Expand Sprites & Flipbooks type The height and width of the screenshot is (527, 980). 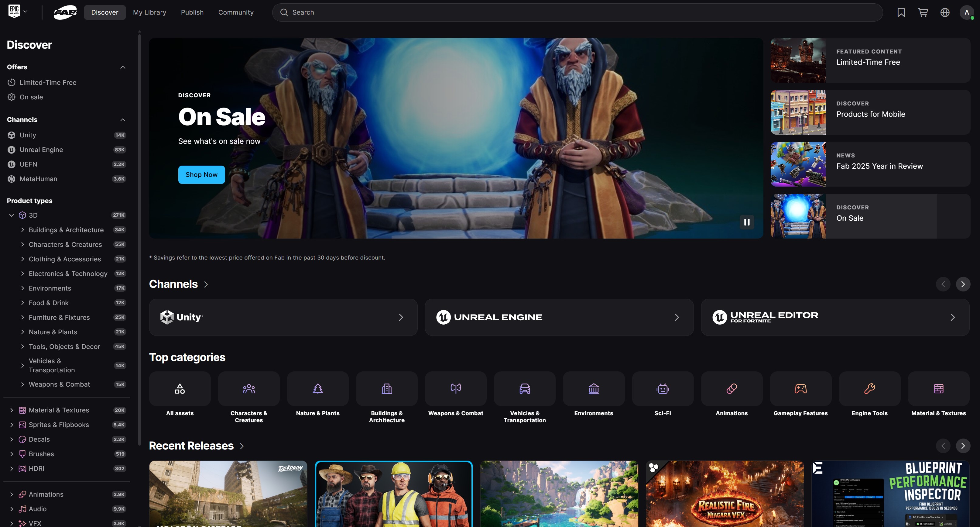click(x=12, y=425)
